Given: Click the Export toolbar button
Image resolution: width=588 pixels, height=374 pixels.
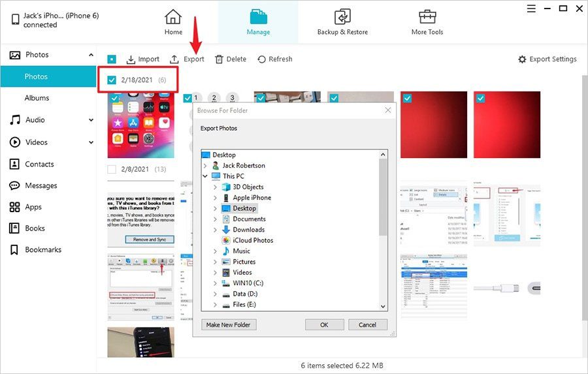Looking at the screenshot, I should tap(187, 59).
